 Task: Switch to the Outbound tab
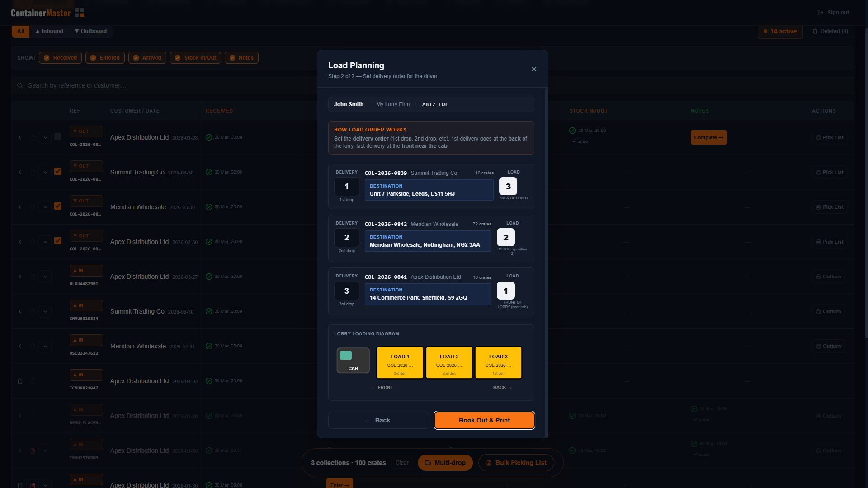coord(91,31)
